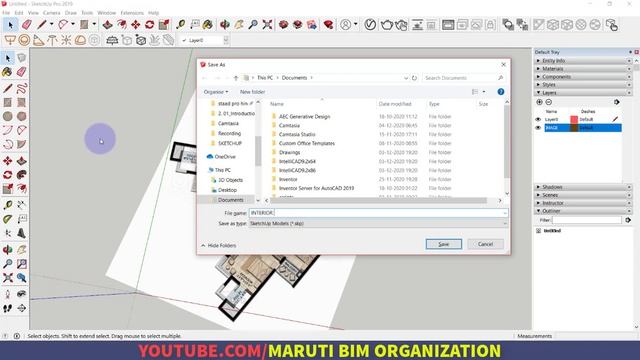Select the Eraser tool in top toolbar

[27, 25]
